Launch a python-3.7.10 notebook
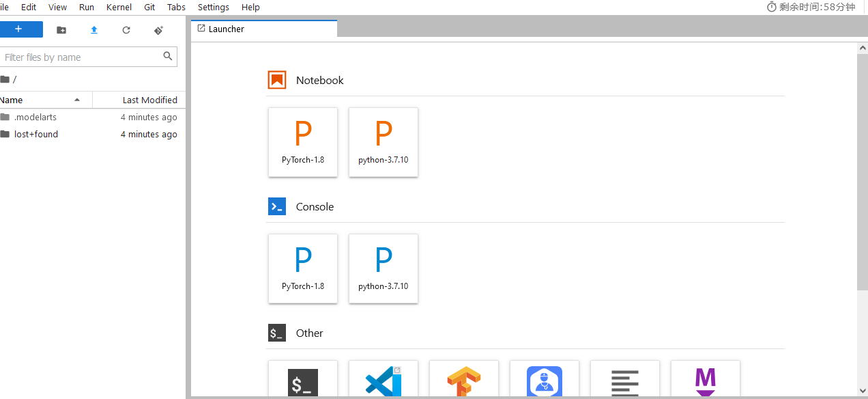 tap(384, 142)
